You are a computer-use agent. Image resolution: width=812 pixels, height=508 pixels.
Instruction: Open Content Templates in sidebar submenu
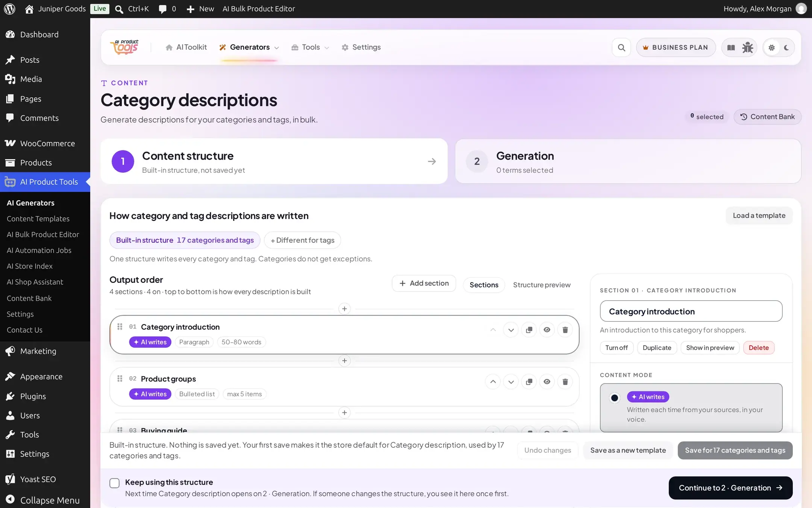coord(38,219)
